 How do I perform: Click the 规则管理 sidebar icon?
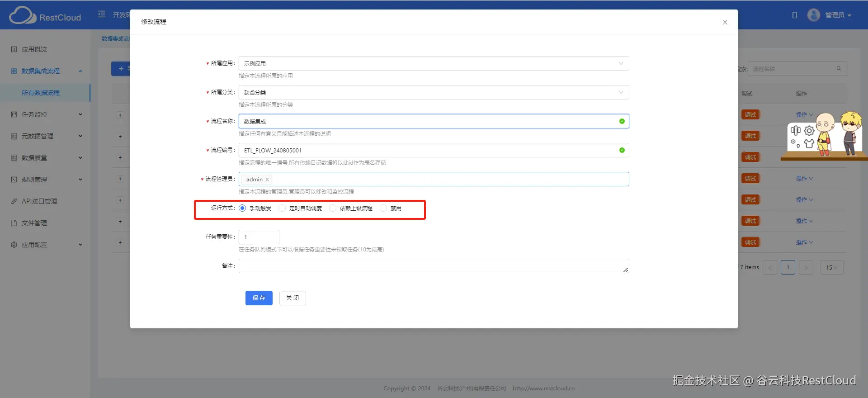pyautogui.click(x=14, y=180)
